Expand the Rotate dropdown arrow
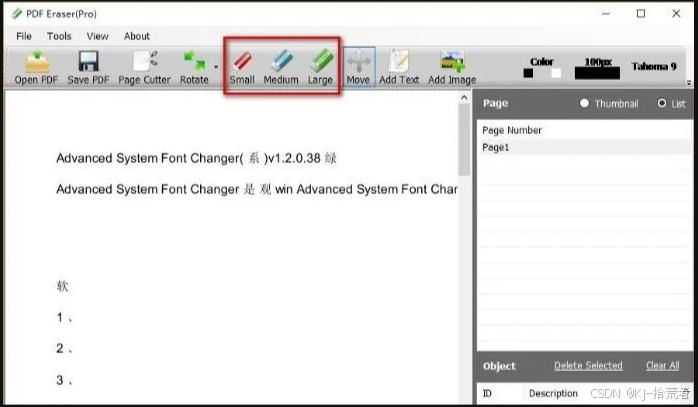 coord(216,67)
